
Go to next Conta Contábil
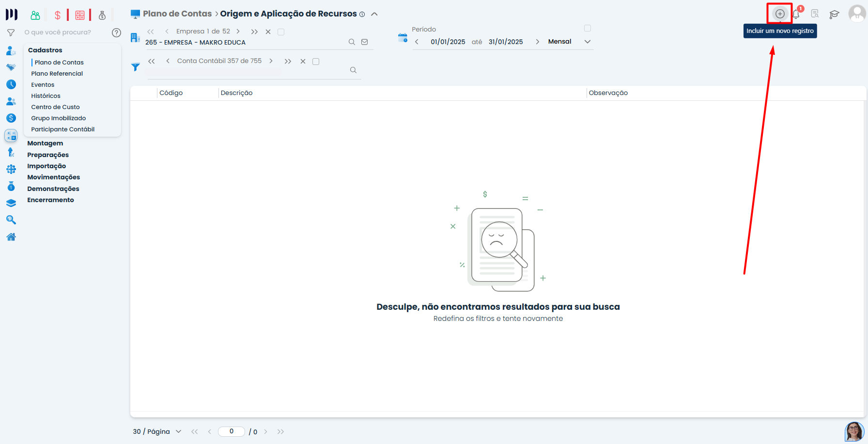pyautogui.click(x=271, y=61)
